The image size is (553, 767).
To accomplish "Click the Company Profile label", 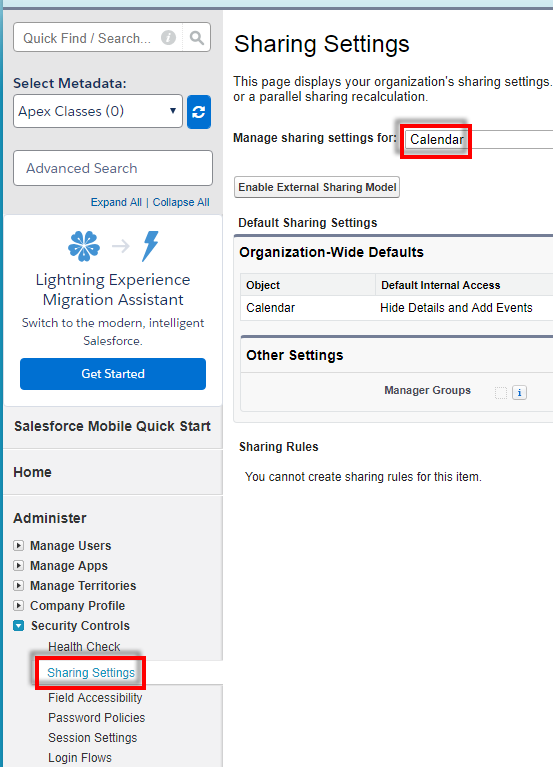I will [x=78, y=606].
